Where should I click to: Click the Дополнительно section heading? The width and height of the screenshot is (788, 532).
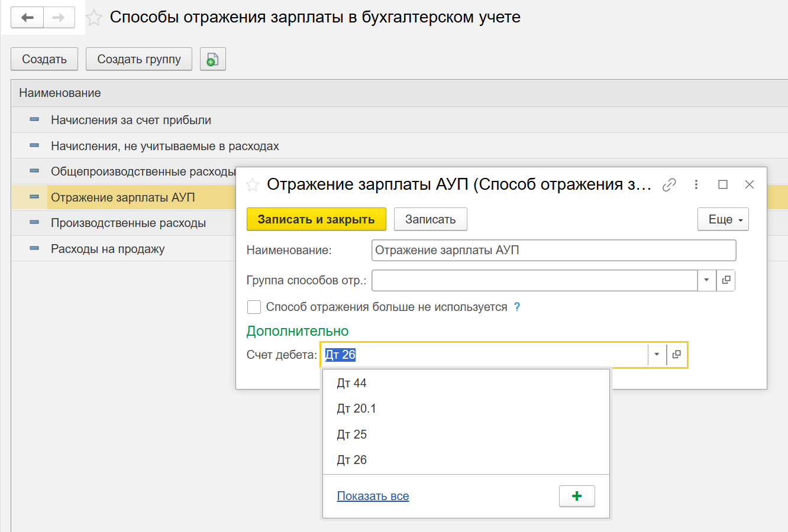tap(298, 331)
